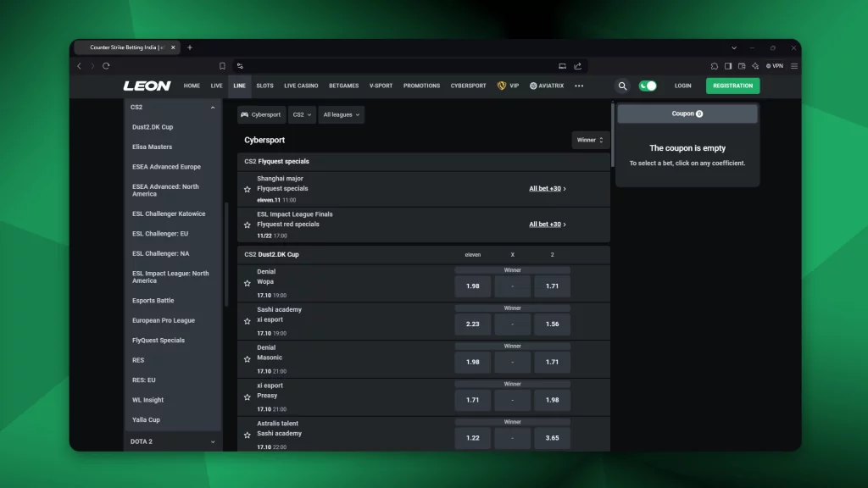Click the LEON logo

147,86
